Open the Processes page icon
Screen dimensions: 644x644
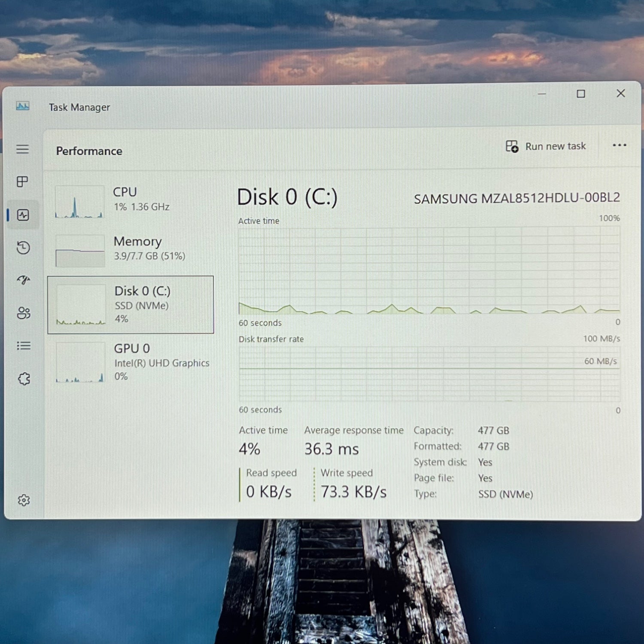pos(23,182)
